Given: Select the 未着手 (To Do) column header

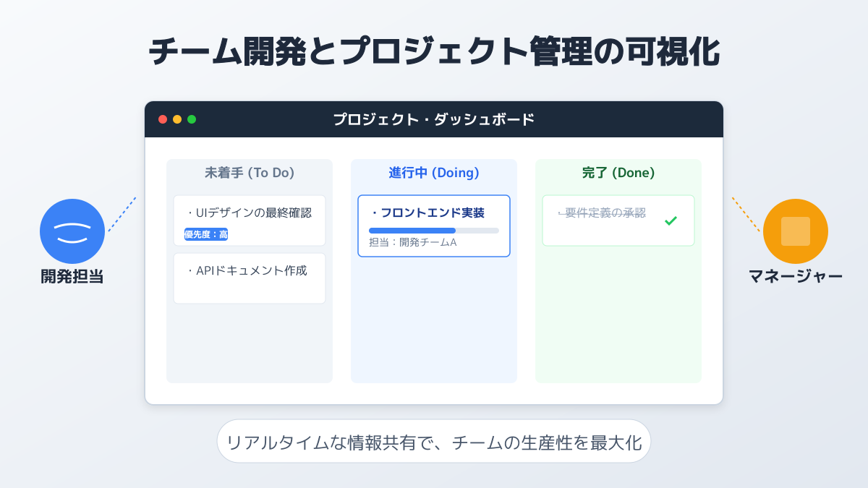Looking at the screenshot, I should click(250, 173).
